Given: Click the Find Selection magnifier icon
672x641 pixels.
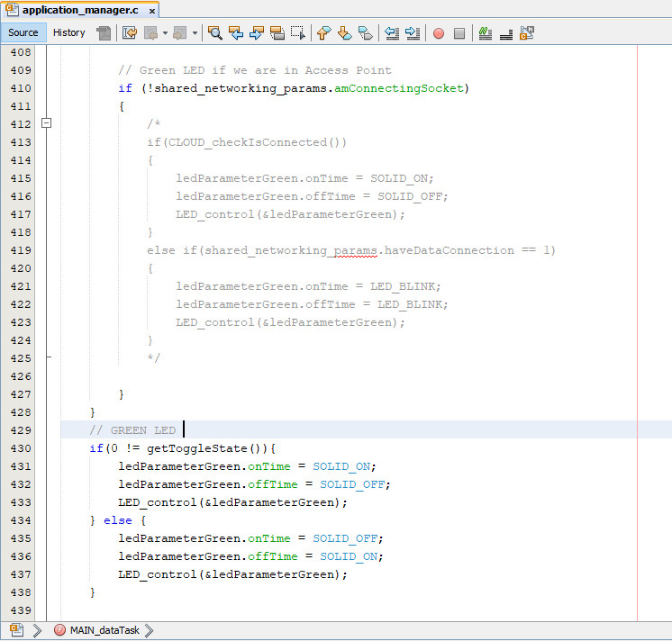Looking at the screenshot, I should click(215, 33).
